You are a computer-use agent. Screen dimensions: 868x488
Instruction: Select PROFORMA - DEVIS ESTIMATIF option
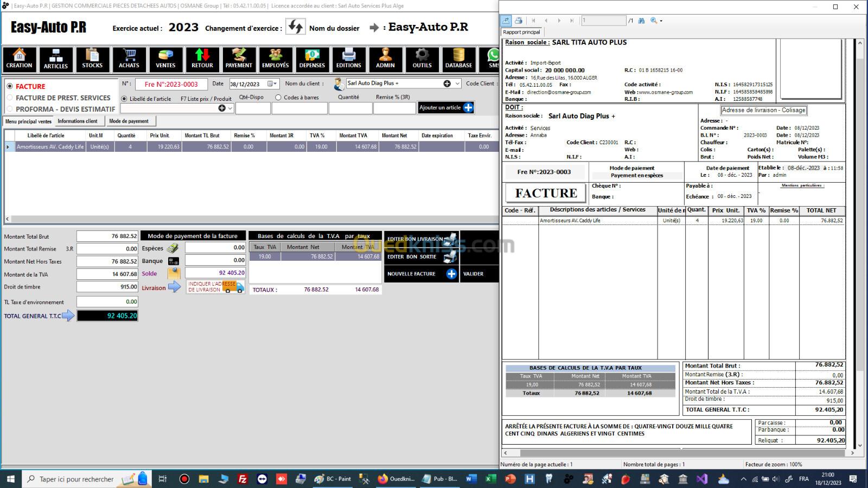tap(10, 109)
